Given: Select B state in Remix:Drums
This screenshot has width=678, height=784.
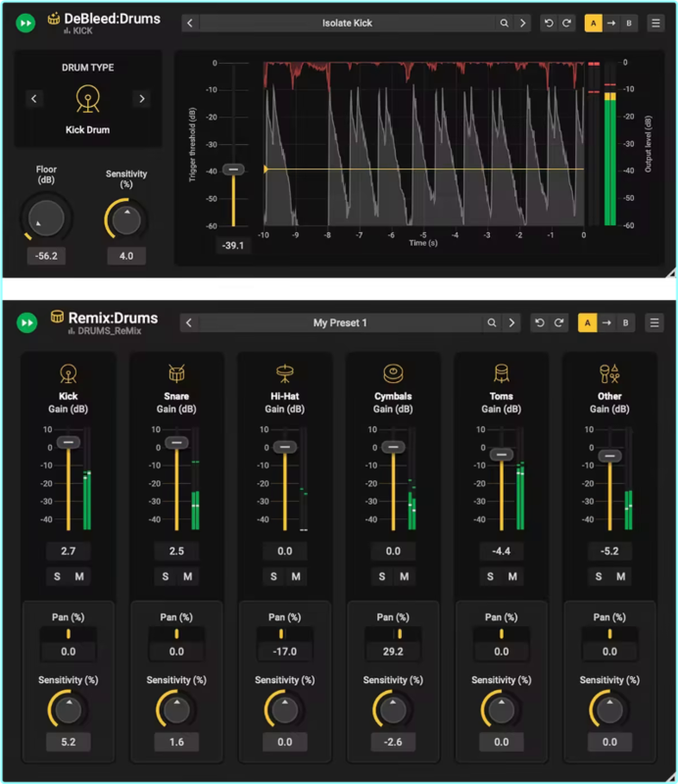Looking at the screenshot, I should (625, 323).
